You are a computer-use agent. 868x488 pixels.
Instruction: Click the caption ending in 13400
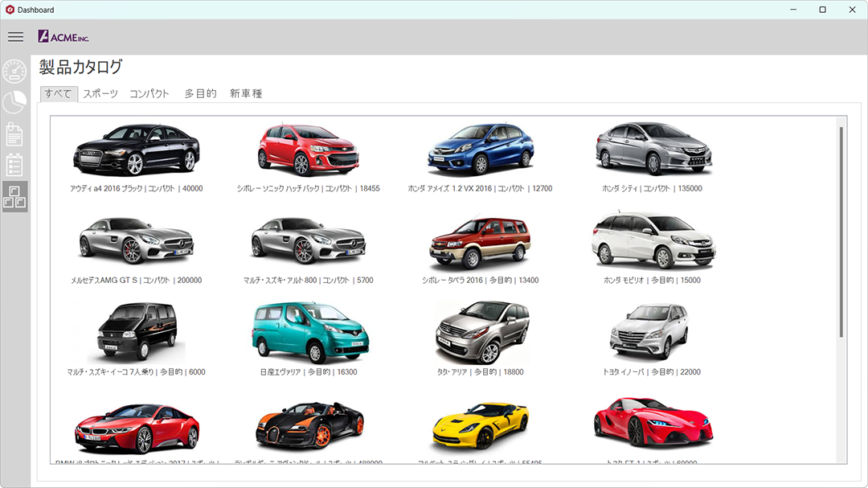pyautogui.click(x=480, y=281)
